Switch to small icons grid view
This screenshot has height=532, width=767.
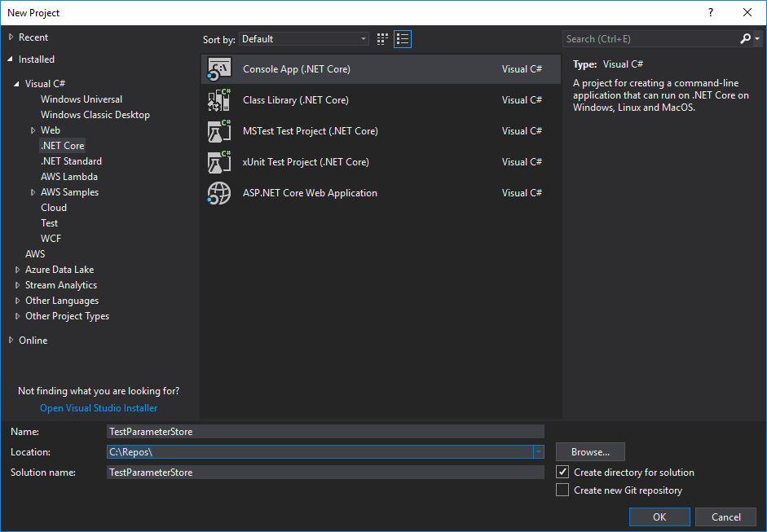382,39
